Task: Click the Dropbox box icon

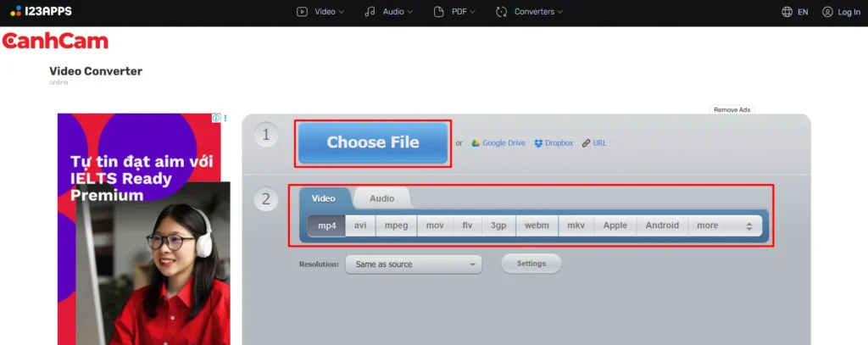Action: click(x=538, y=143)
